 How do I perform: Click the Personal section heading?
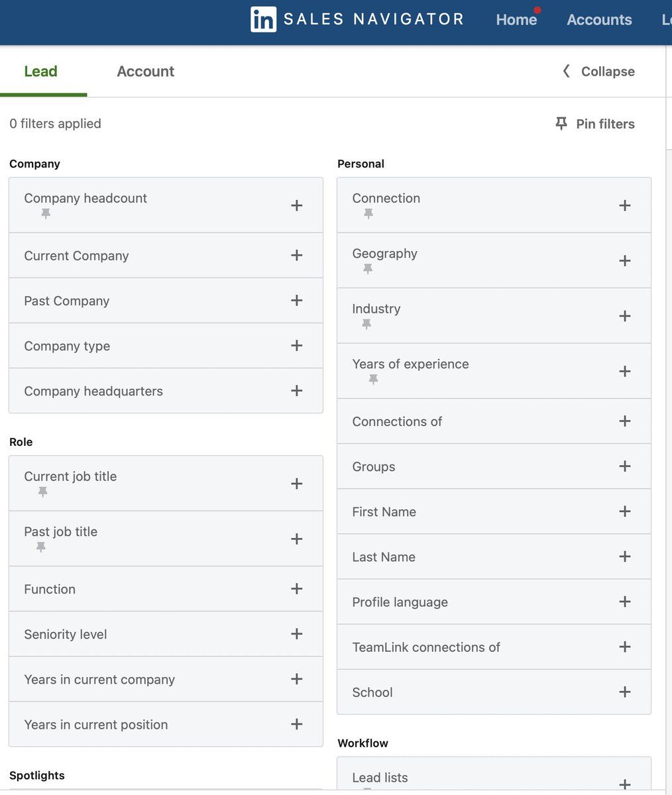(x=361, y=164)
